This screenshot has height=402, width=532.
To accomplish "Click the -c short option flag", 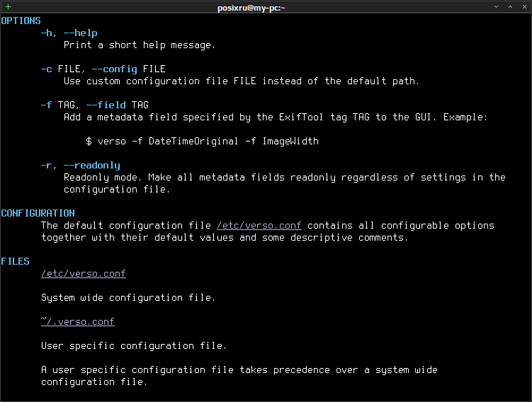I will pyautogui.click(x=47, y=69).
